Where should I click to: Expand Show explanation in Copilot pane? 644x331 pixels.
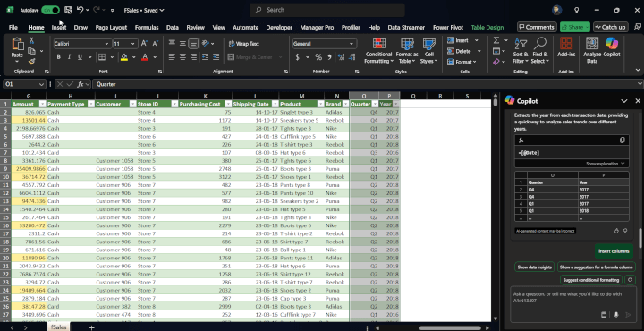click(606, 164)
